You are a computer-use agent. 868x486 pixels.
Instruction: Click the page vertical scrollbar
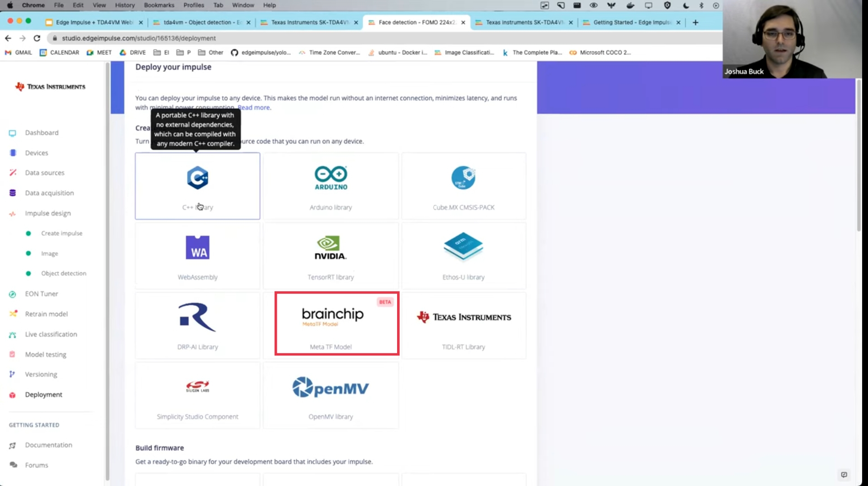(859, 155)
